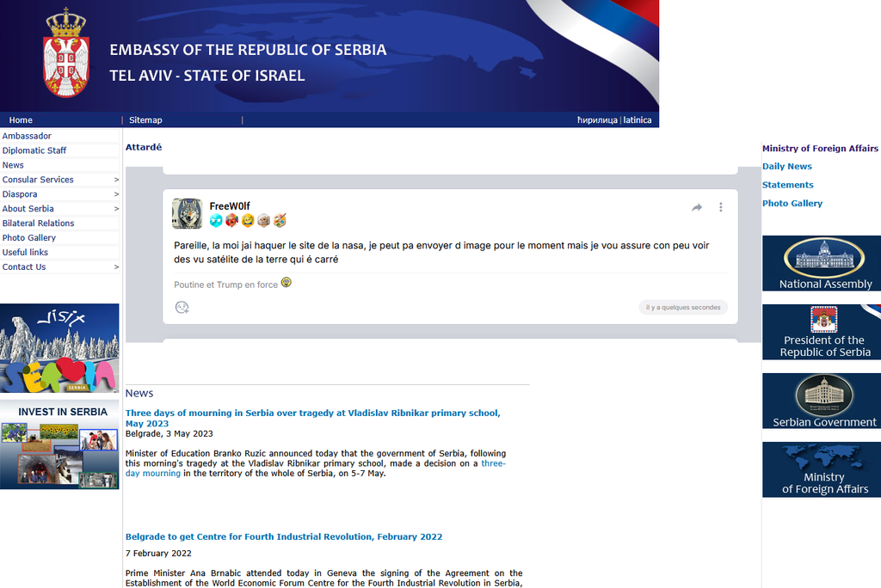Open News in the left sidebar
881x588 pixels.
13,165
